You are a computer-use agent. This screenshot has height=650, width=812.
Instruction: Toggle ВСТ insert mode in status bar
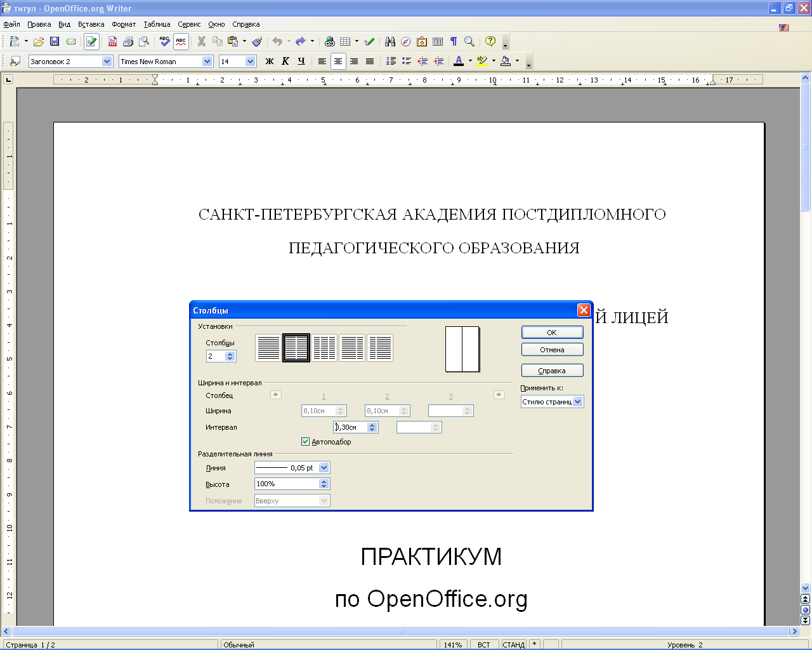[x=484, y=644]
